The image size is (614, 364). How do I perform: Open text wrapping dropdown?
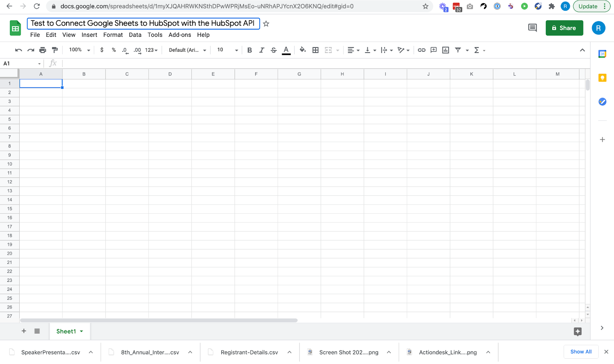click(x=386, y=50)
